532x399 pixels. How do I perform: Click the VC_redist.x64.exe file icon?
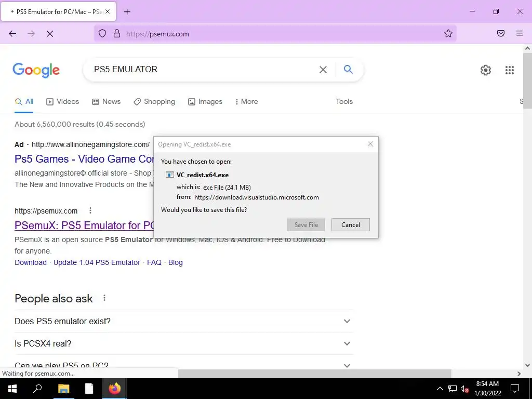170,175
